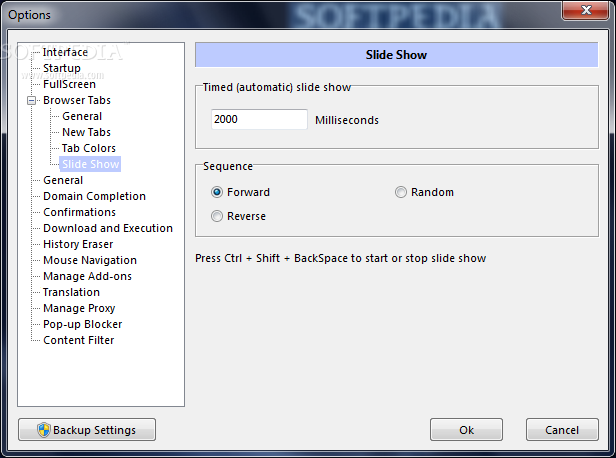Select the Browser Tabs category
The width and height of the screenshot is (616, 458).
pos(77,100)
